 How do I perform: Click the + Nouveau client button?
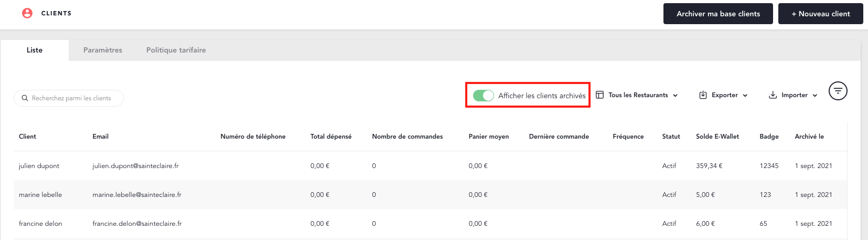click(x=820, y=14)
